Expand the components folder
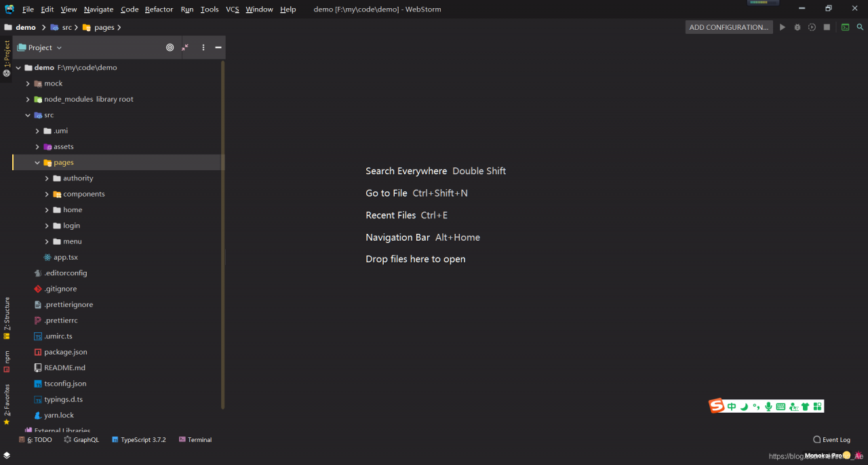Image resolution: width=868 pixels, height=465 pixels. point(47,194)
